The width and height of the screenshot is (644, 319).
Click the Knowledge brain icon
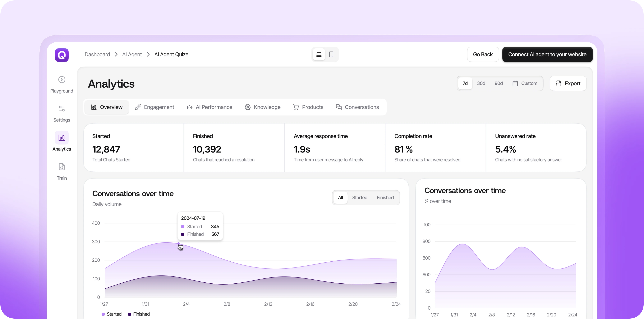pos(248,107)
